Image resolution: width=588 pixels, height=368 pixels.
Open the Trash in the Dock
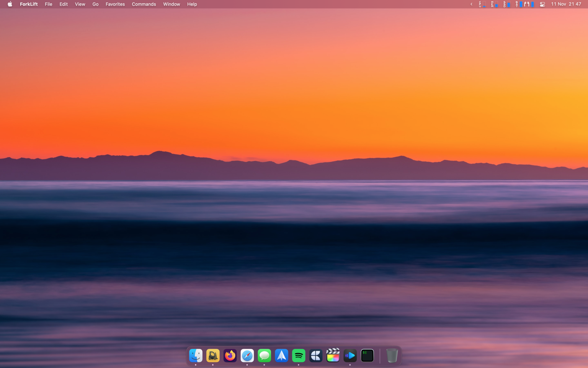tap(392, 356)
